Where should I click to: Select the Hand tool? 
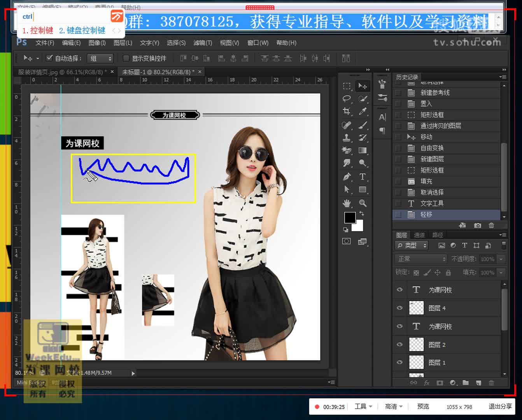click(x=347, y=203)
